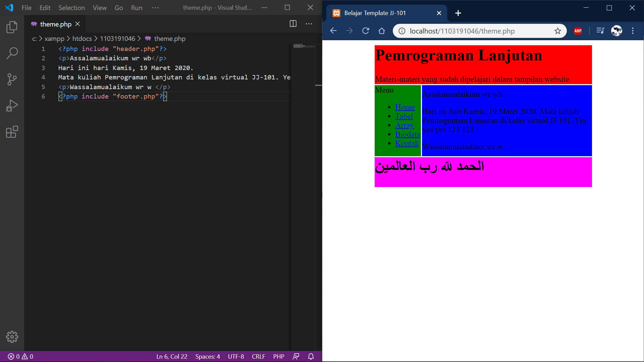Open the Biodata link
This screenshot has width=644, height=362.
tap(408, 134)
